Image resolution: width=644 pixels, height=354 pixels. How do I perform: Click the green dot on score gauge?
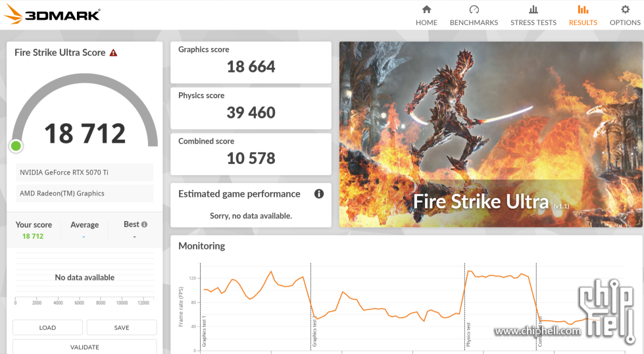pyautogui.click(x=16, y=146)
